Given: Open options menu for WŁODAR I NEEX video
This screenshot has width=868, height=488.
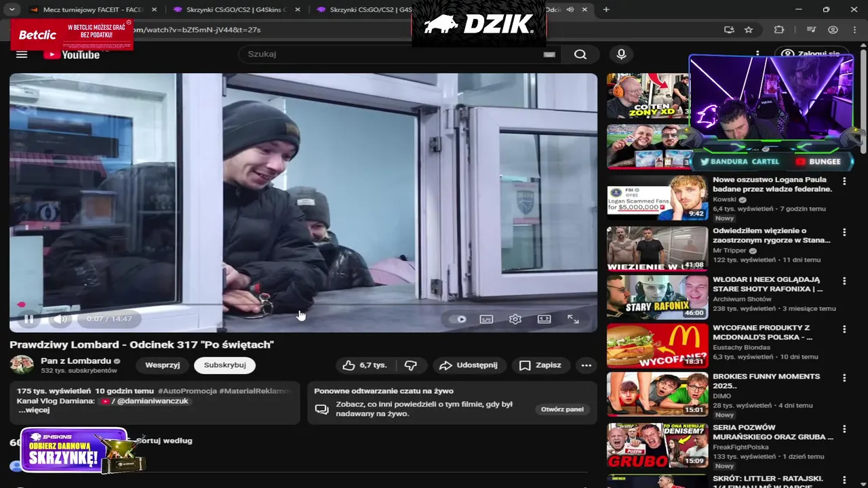Looking at the screenshot, I should point(844,281).
